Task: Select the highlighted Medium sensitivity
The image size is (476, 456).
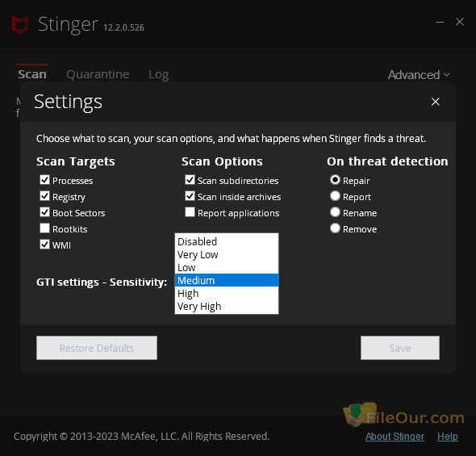Action: [227, 280]
